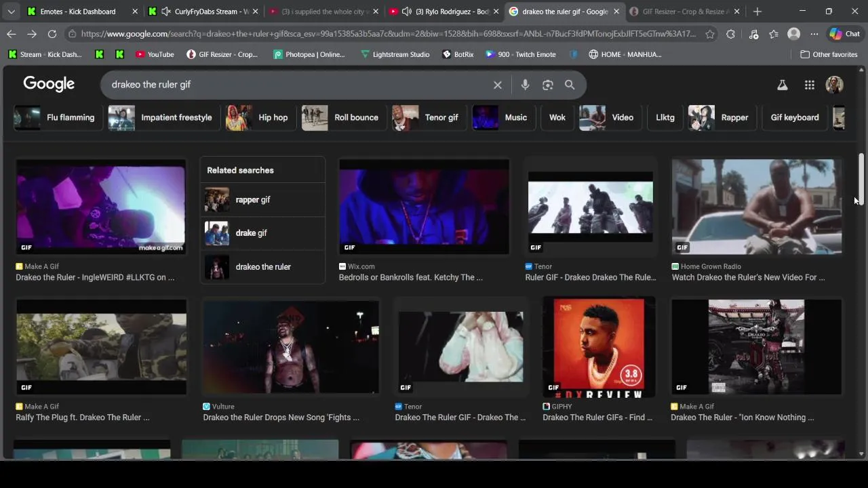
Task: Open a new browser tab
Action: coord(757,12)
